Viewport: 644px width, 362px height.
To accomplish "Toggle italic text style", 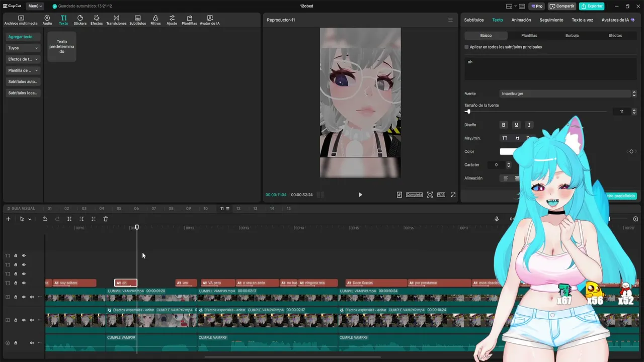I will tap(529, 125).
